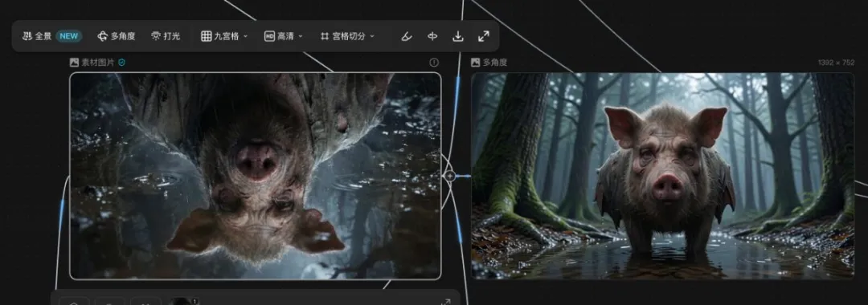Click the plus connector between the nodes
Screen dimensions: 868x305
(450, 177)
